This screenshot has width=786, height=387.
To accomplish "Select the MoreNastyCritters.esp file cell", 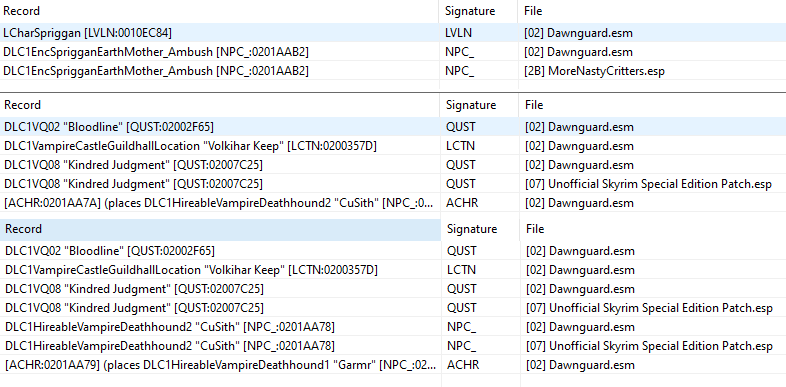I will [x=594, y=71].
